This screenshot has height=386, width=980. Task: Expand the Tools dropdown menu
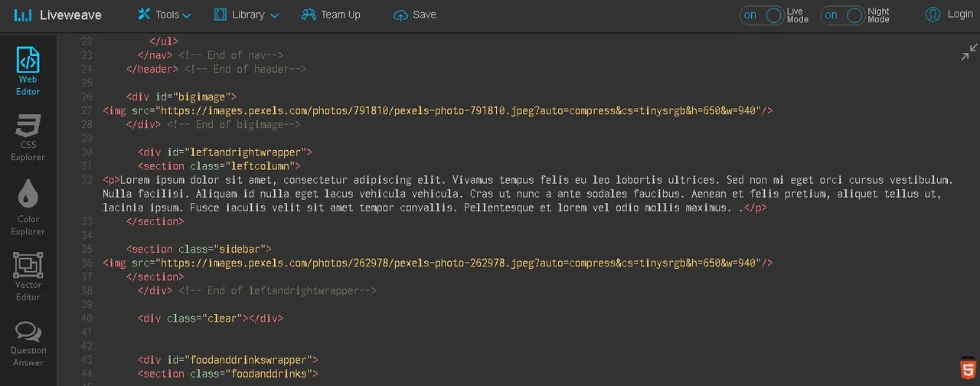coord(165,15)
